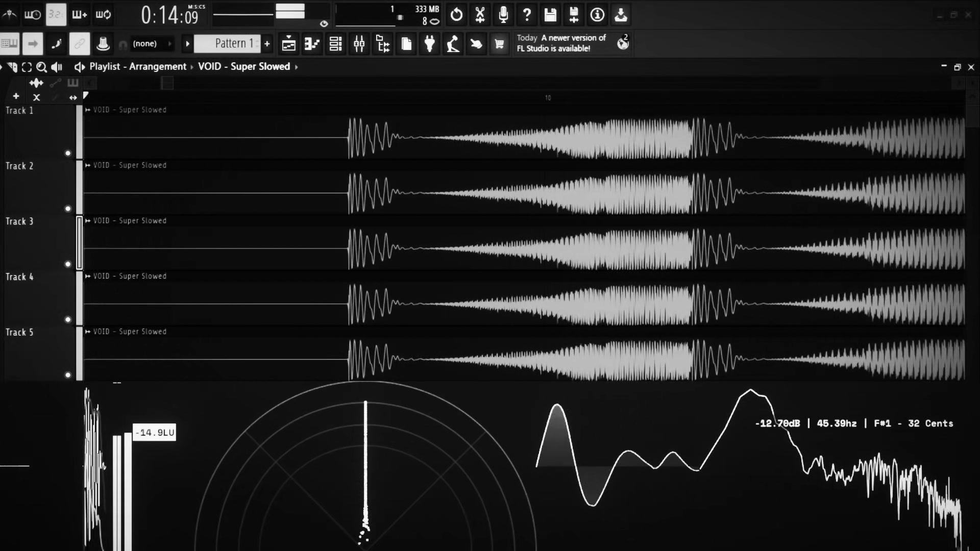The height and width of the screenshot is (551, 980).
Task: Select the pattern clips keyboard filter icon
Action: (x=73, y=83)
